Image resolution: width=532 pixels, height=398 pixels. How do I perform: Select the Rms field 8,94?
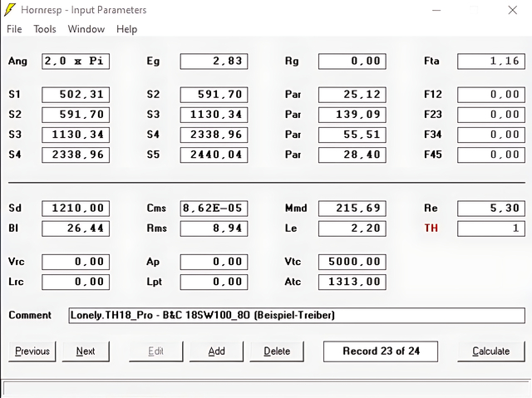214,228
